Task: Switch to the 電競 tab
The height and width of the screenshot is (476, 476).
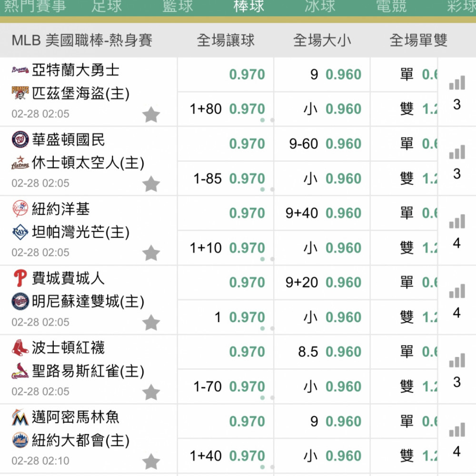Action: [391, 6]
